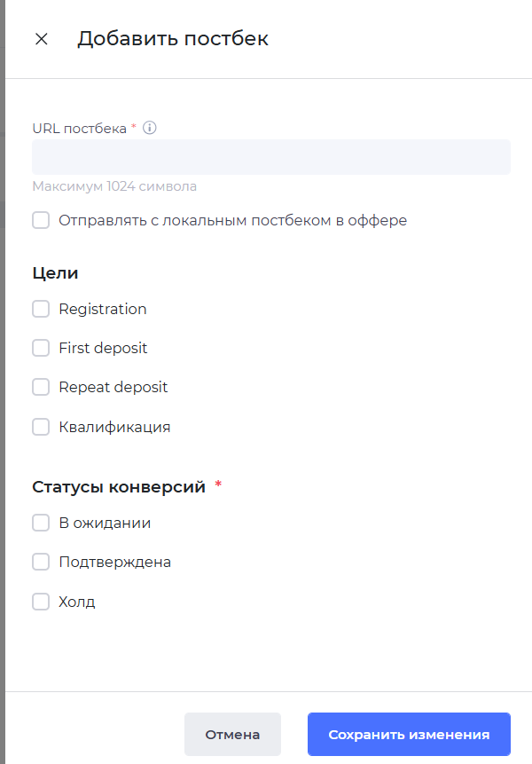Enable Отправлять с локальным постбеком в оффере

pos(41,220)
